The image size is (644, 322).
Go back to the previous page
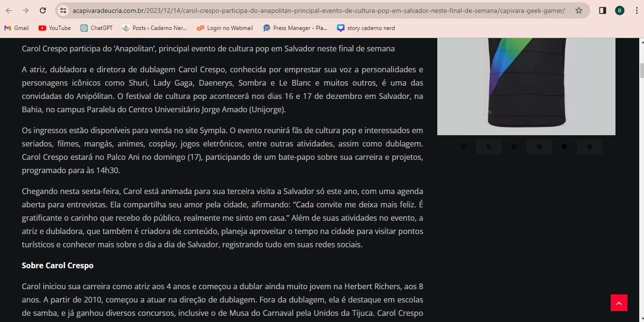[x=9, y=10]
